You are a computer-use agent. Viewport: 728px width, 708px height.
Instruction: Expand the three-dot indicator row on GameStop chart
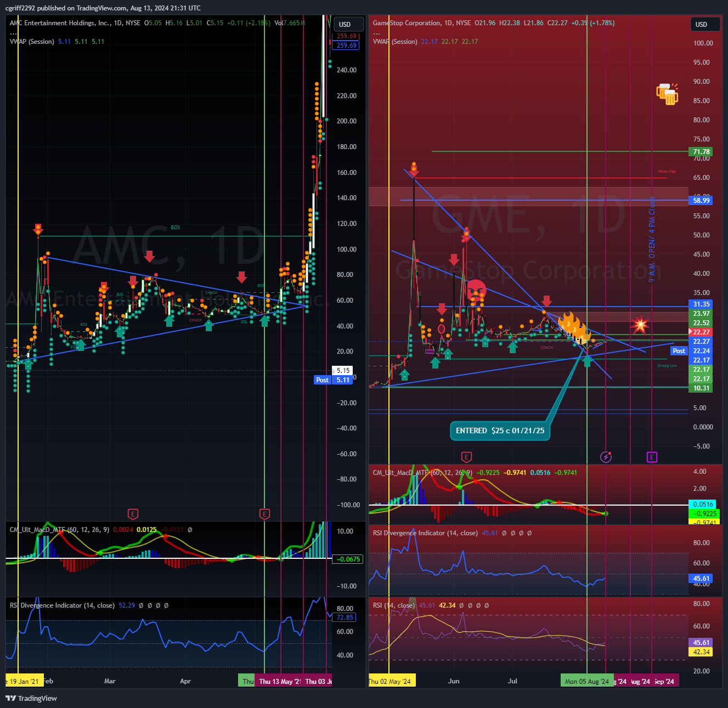click(376, 33)
